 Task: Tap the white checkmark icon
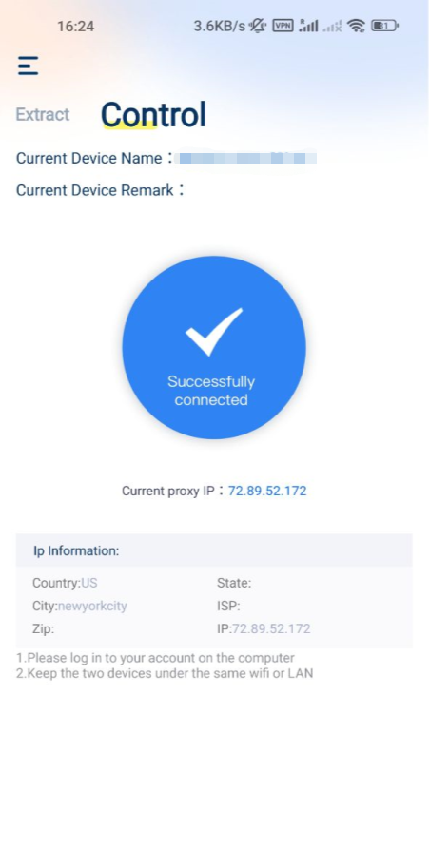214,331
